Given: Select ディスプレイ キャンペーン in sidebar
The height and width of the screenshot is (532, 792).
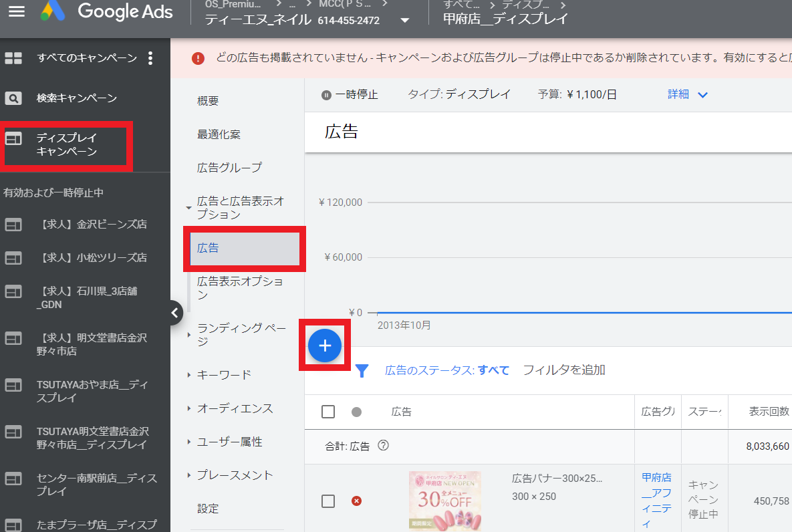Looking at the screenshot, I should (x=66, y=144).
